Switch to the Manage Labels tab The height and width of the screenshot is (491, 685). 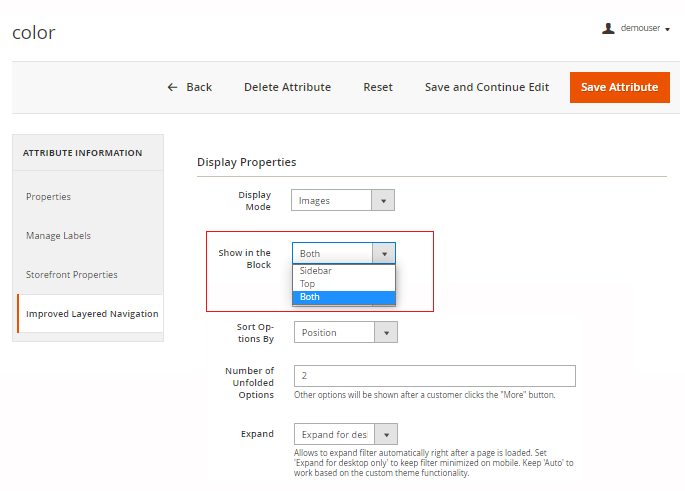58,236
